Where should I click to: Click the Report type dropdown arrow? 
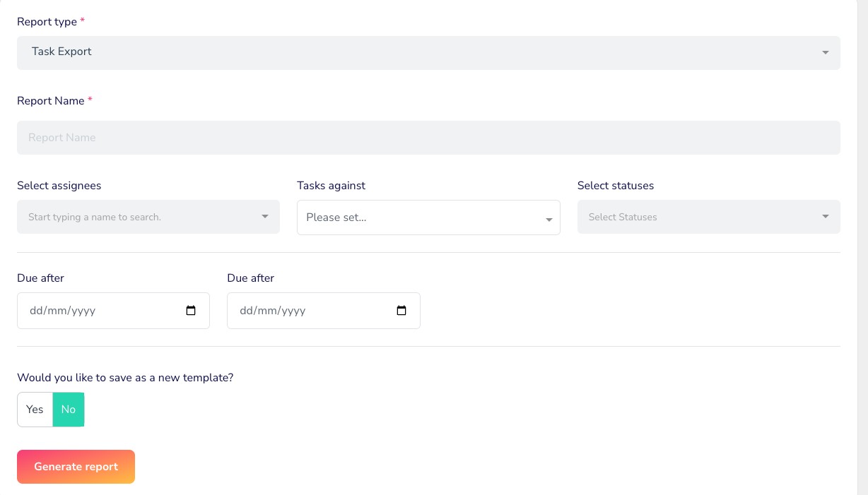(x=825, y=53)
